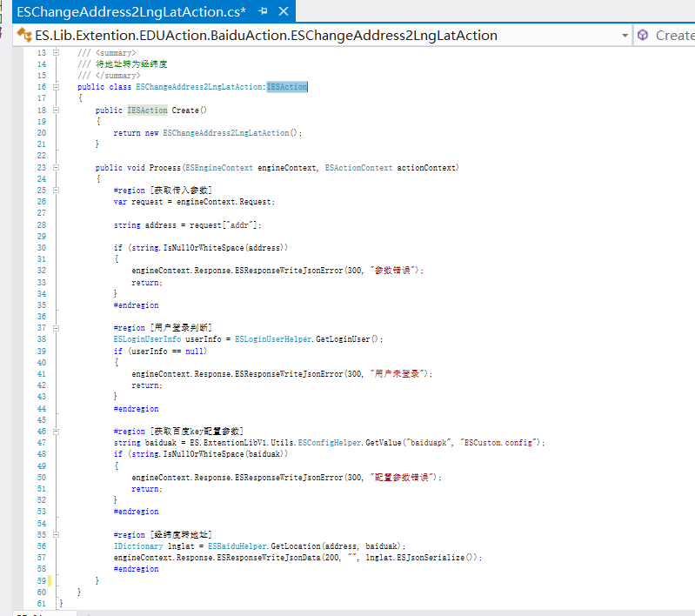Click the "baiduapk" string literal

pos(428,443)
